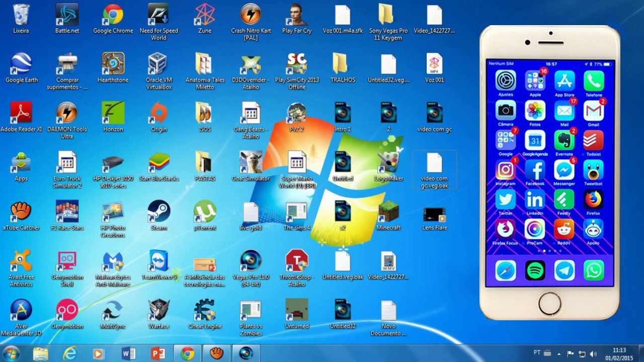The image size is (644, 362).
Task: Open the Windows Start menu
Action: pos(11,353)
